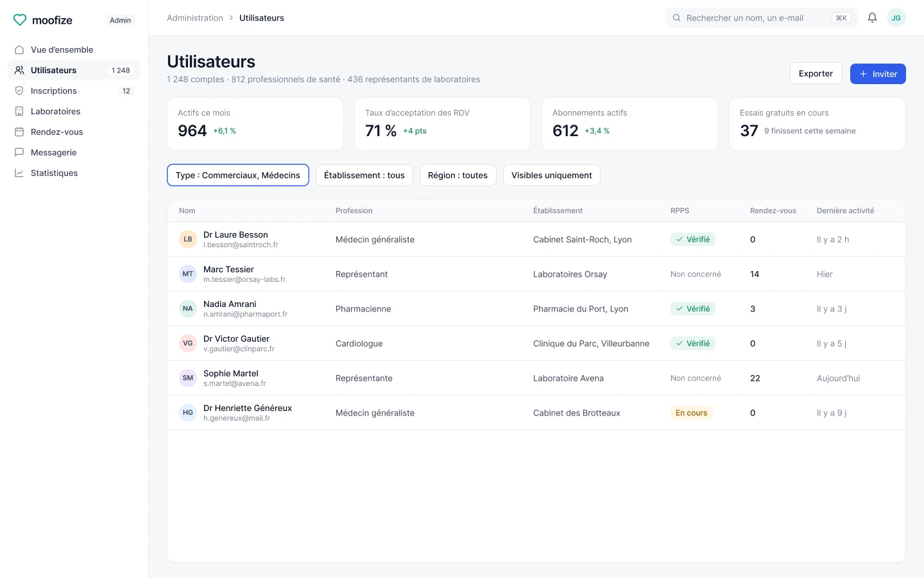Image resolution: width=924 pixels, height=578 pixels.
Task: Click the Rendez-vous calendar icon
Action: pyautogui.click(x=19, y=132)
